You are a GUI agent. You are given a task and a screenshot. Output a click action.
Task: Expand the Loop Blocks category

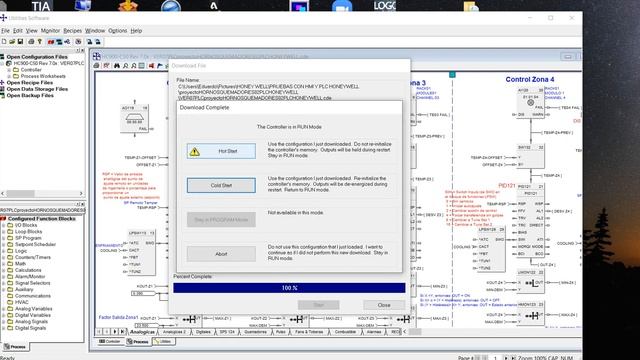click(4, 232)
